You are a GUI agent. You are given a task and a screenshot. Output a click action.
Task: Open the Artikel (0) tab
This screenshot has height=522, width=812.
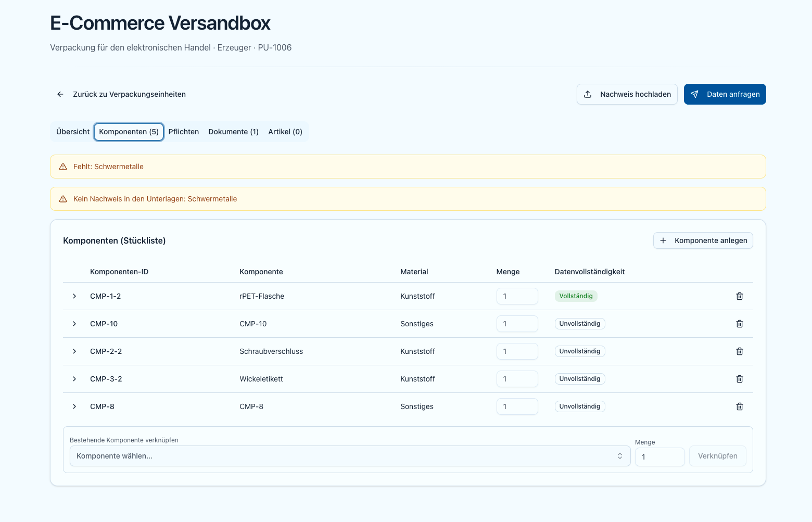(x=285, y=132)
